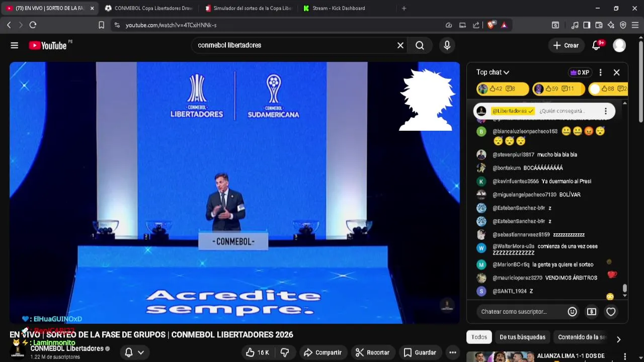644x362 pixels.
Task: Open the YouTube hamburger guide menu
Action: click(x=14, y=45)
